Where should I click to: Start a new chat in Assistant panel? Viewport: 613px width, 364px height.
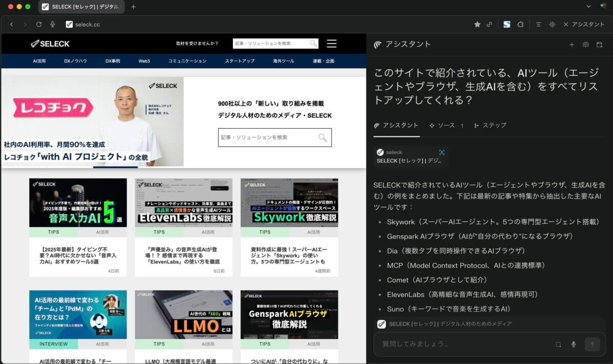(572, 44)
